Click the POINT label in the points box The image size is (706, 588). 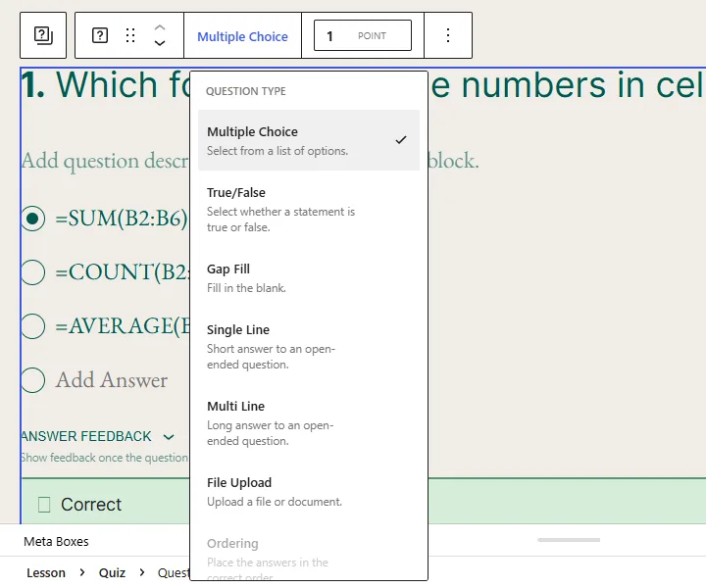372,36
